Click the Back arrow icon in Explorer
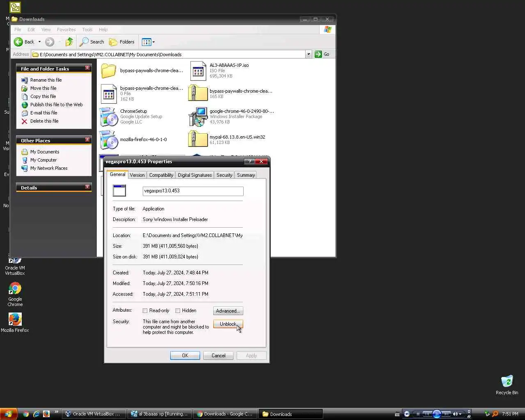The height and width of the screenshot is (420, 525). click(x=18, y=42)
